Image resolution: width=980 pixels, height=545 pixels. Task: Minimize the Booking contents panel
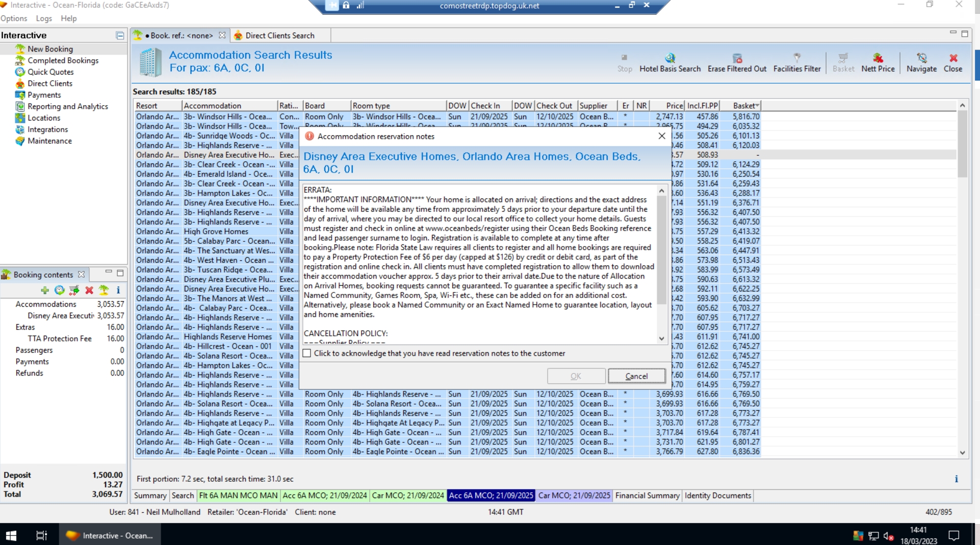[108, 273]
